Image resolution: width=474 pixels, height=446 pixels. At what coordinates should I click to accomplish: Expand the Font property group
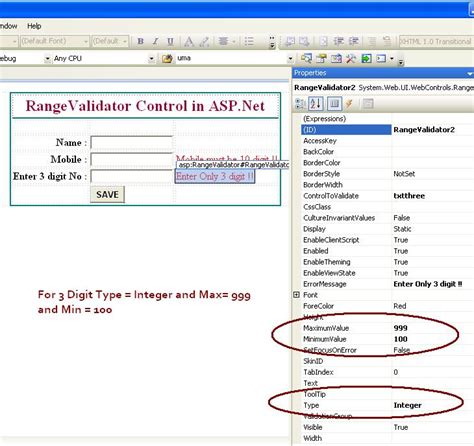tap(296, 295)
